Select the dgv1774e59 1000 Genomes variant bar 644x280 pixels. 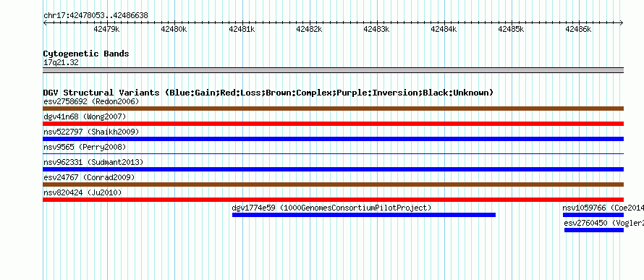tap(364, 215)
